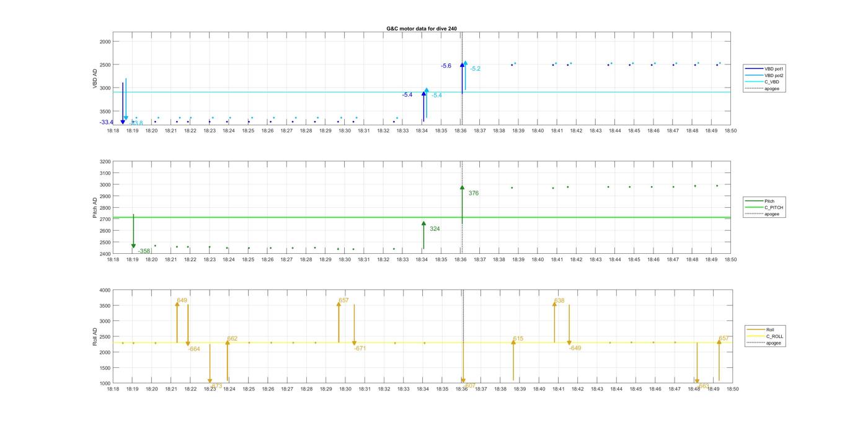
Task: Click the title 'G&C motor data for dive 240'
Action: [422, 29]
